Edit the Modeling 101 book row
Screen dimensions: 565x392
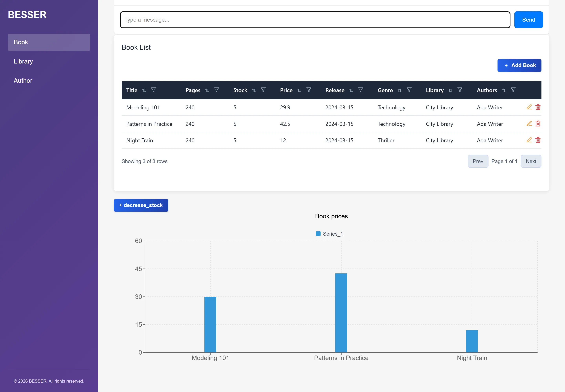529,107
